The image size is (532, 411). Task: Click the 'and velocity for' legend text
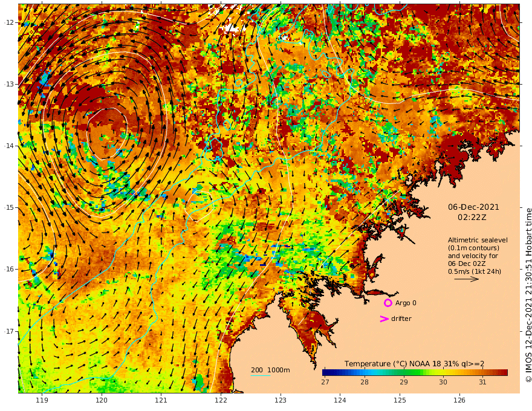pyautogui.click(x=473, y=256)
